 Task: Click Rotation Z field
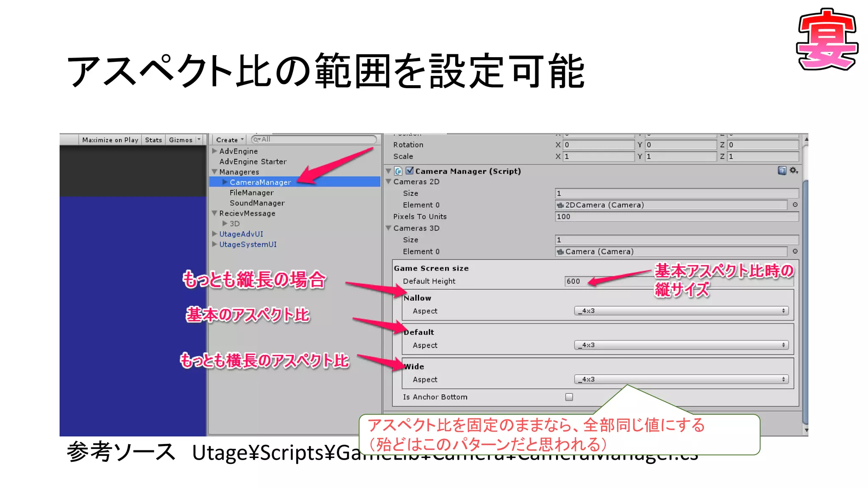[763, 145]
